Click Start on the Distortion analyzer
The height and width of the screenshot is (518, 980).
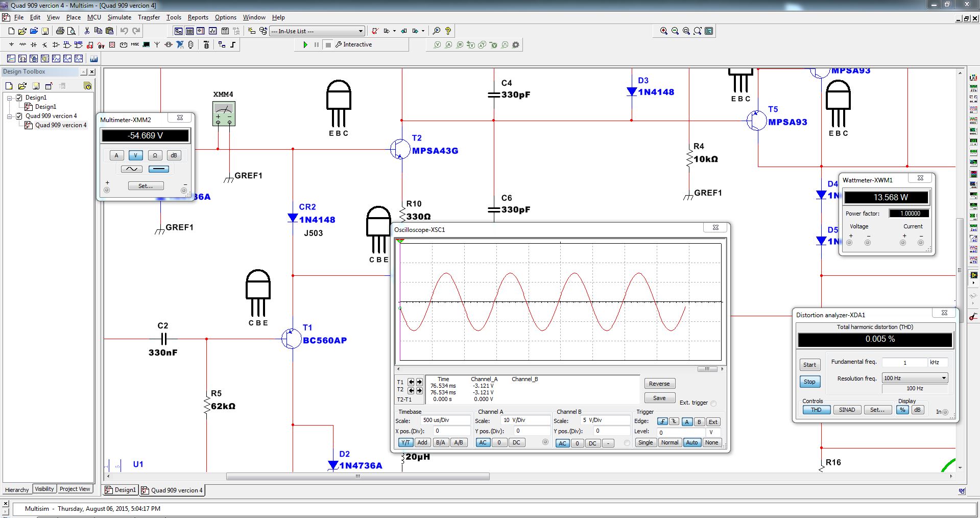tap(809, 365)
